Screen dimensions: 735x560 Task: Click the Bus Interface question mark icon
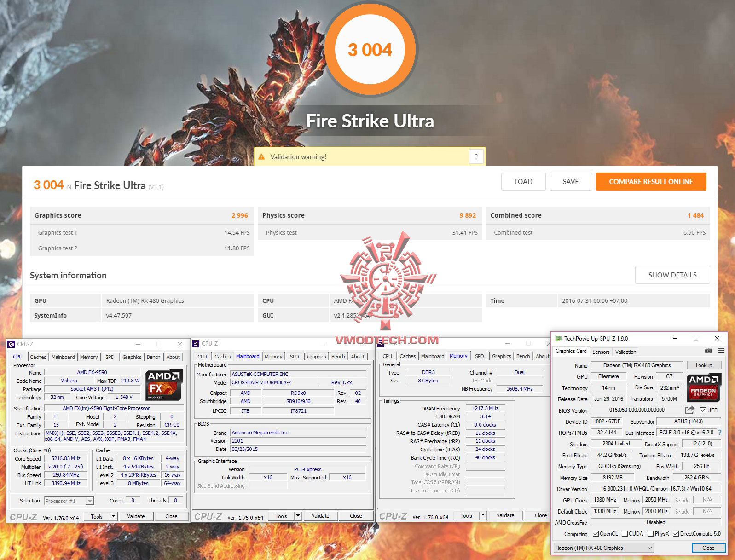point(720,433)
